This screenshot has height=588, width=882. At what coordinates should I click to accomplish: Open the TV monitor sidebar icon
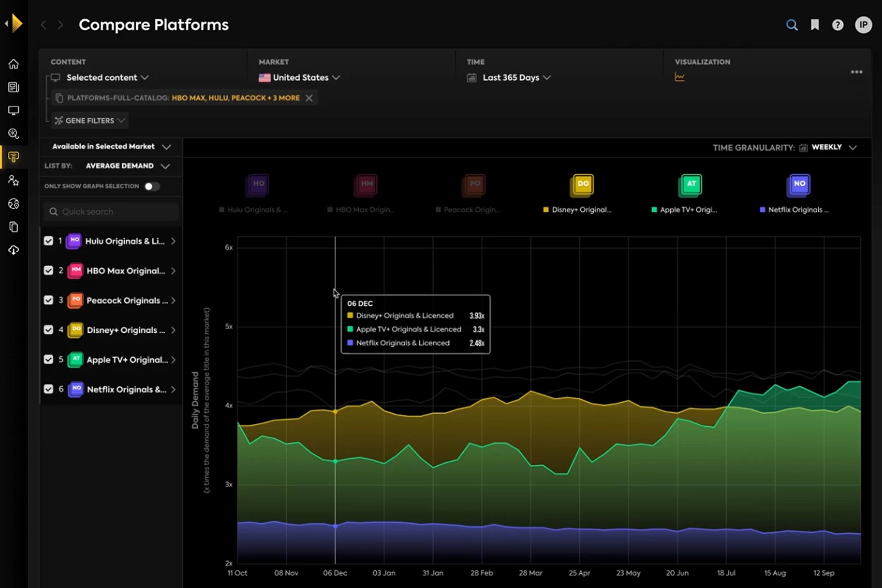pyautogui.click(x=14, y=111)
